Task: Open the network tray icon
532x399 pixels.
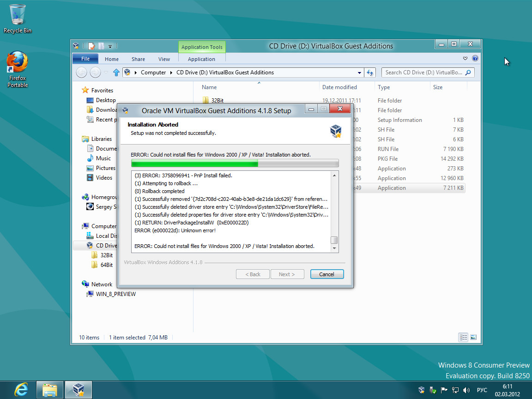Action: coord(455,390)
